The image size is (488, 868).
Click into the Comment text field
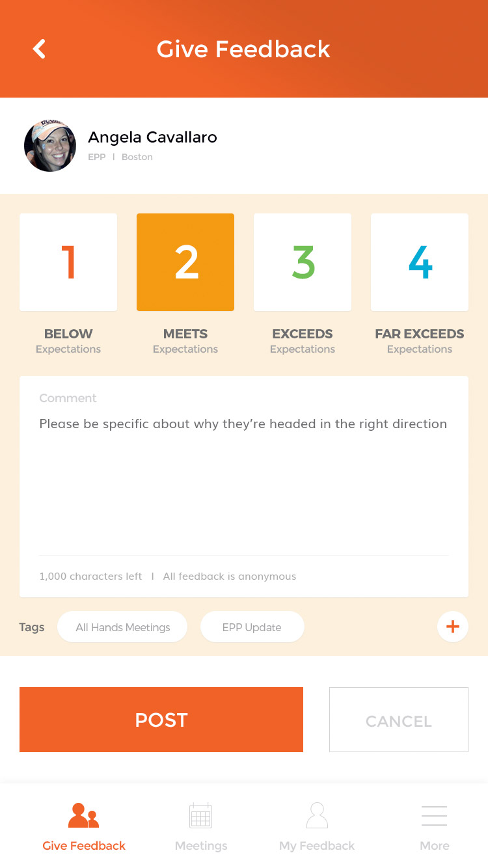coord(243,481)
